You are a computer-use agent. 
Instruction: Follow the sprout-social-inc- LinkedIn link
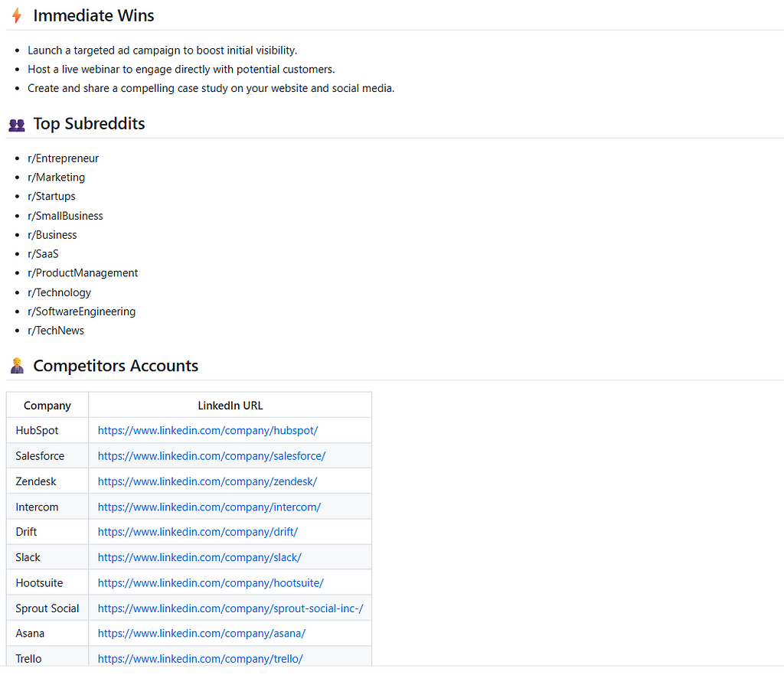click(x=230, y=608)
